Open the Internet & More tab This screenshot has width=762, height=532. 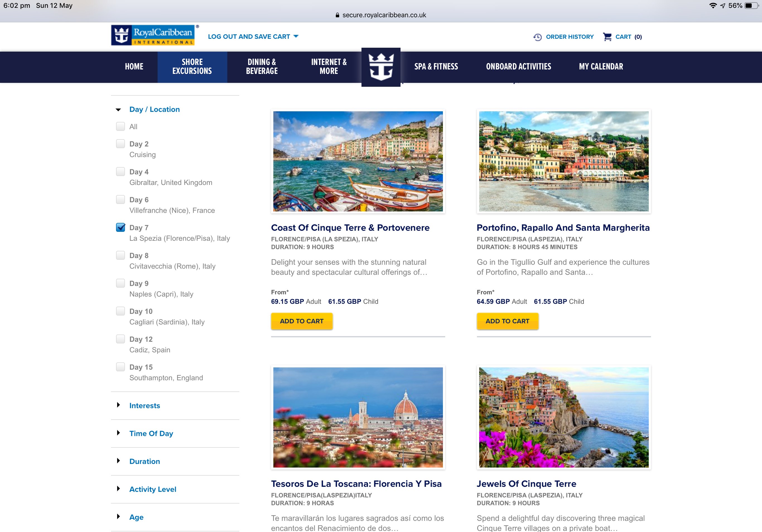329,66
